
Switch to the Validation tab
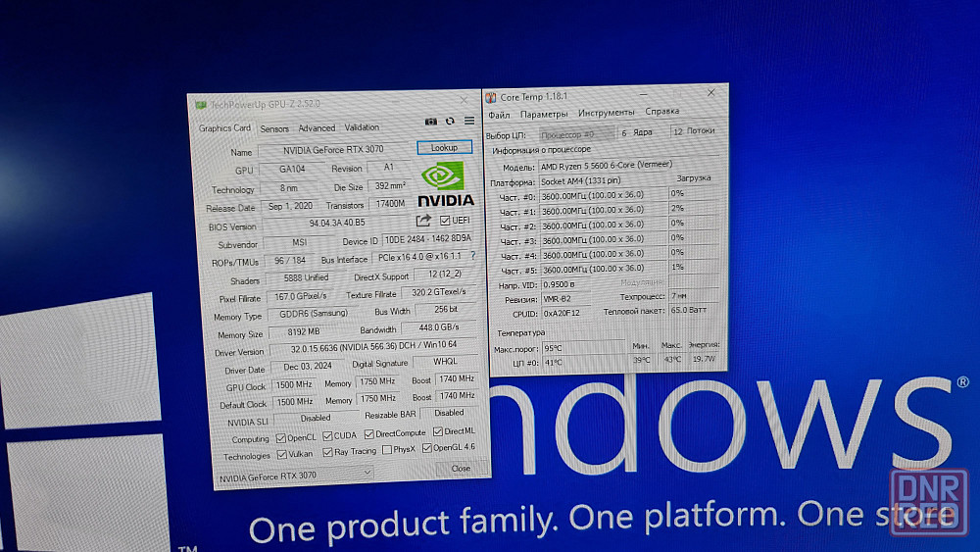coord(362,126)
